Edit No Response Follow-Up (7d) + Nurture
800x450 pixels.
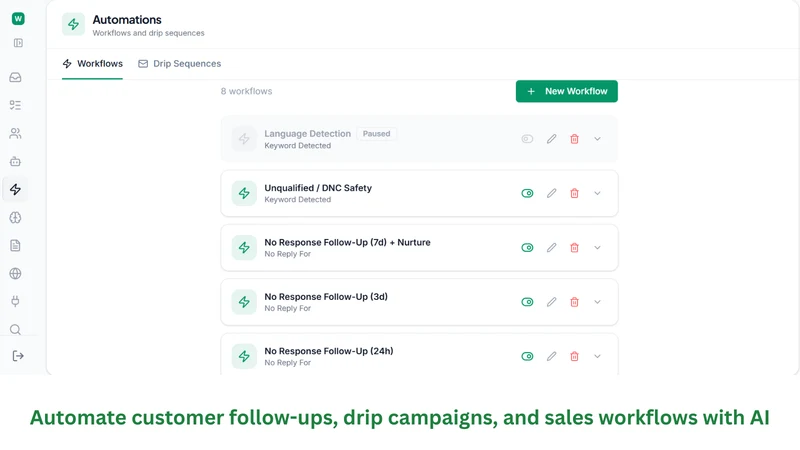click(x=552, y=247)
